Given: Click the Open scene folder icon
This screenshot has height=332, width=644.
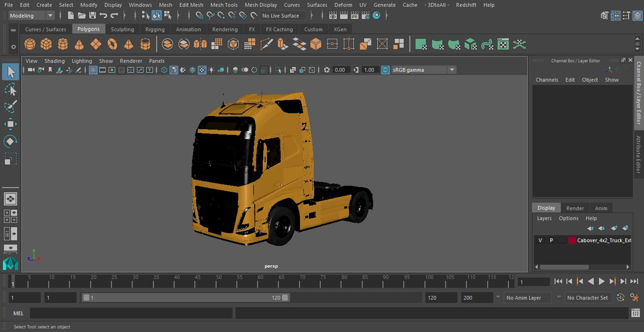Looking at the screenshot, I should 82,15.
